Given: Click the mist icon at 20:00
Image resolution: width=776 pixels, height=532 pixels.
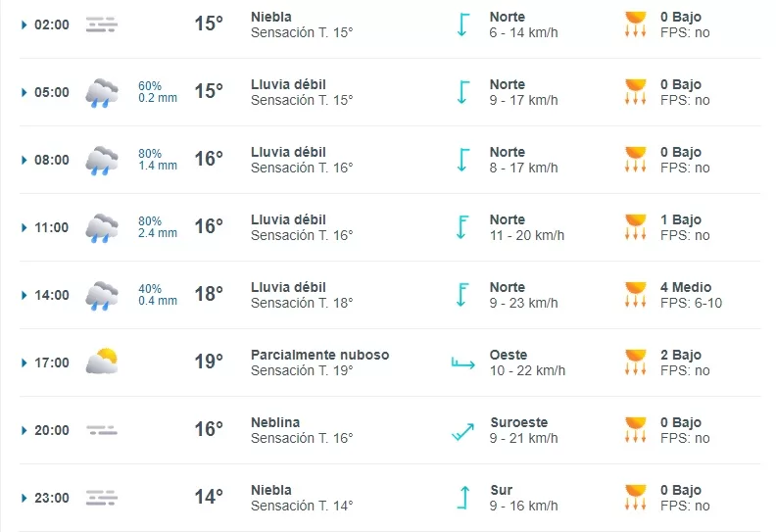Looking at the screenshot, I should 101,430.
